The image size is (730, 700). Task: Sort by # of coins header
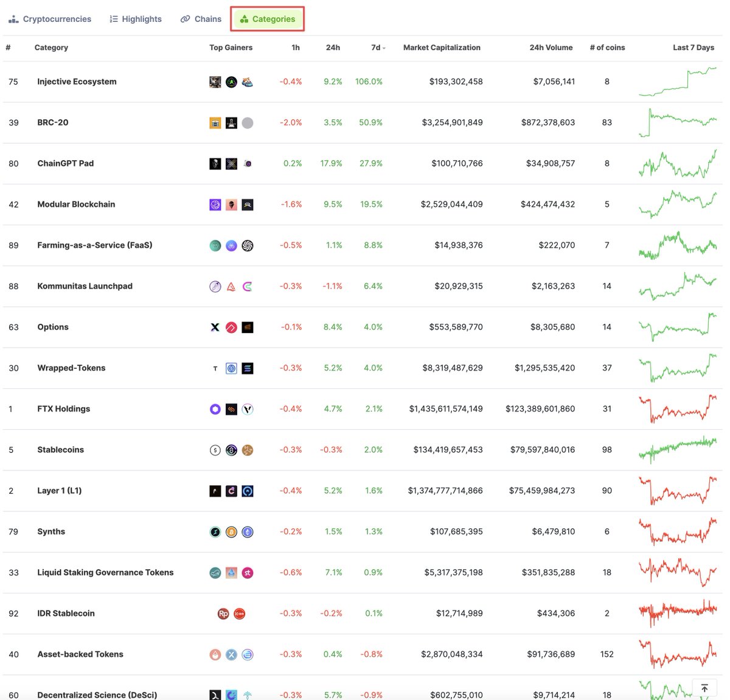click(x=607, y=47)
